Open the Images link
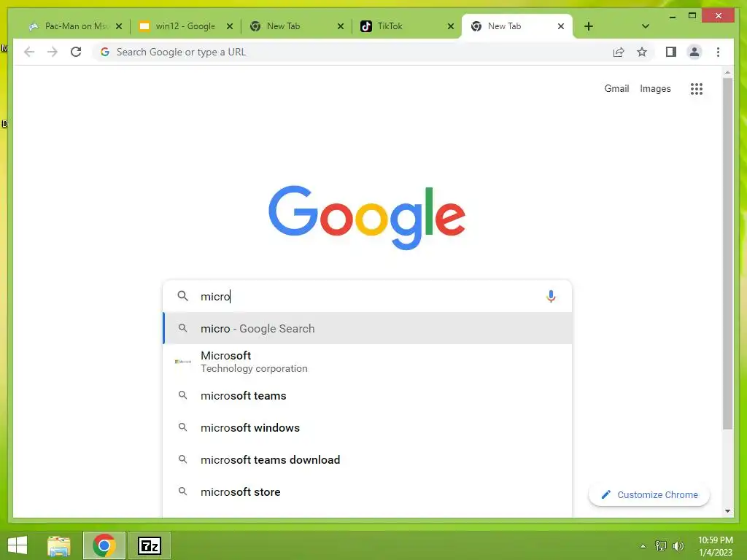 point(655,88)
